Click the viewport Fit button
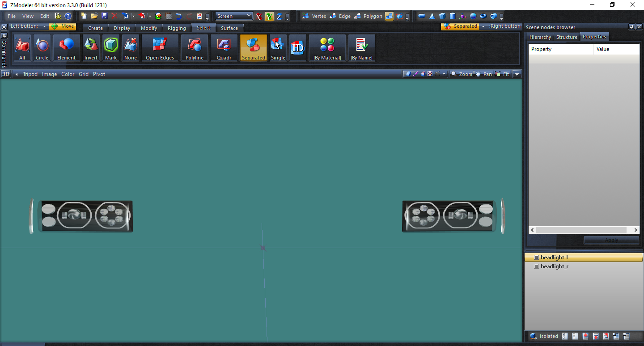 (503, 74)
